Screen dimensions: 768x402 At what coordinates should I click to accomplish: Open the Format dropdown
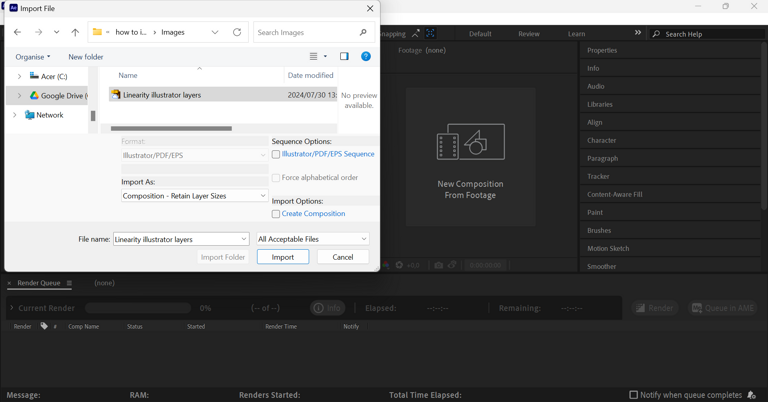pos(194,155)
